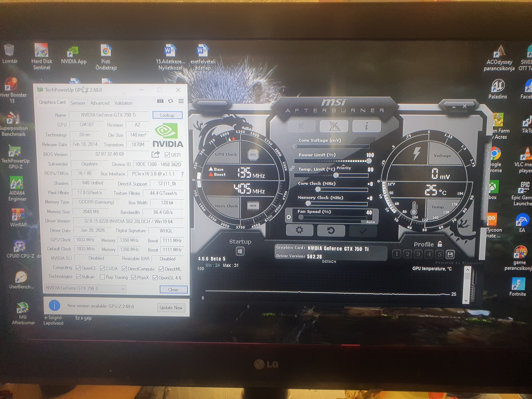Launch NVIDIA App desktop shortcut
This screenshot has height=399, width=532.
tap(73, 55)
